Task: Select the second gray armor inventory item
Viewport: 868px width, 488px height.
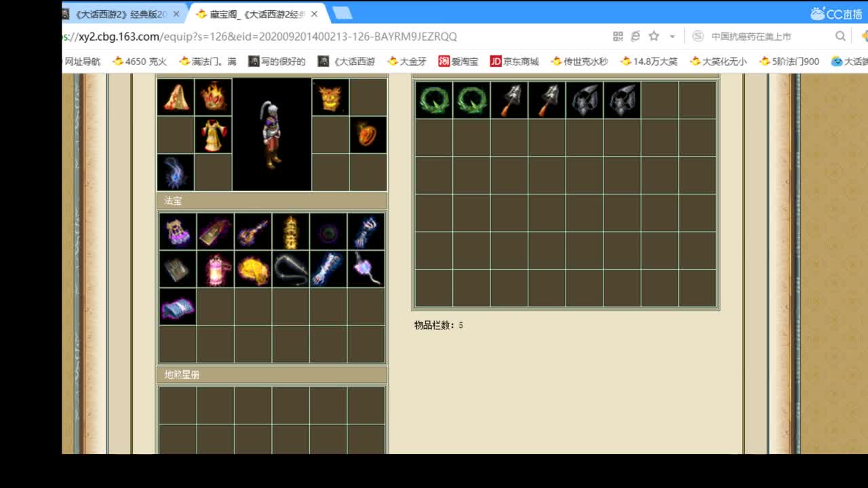Action: click(622, 100)
